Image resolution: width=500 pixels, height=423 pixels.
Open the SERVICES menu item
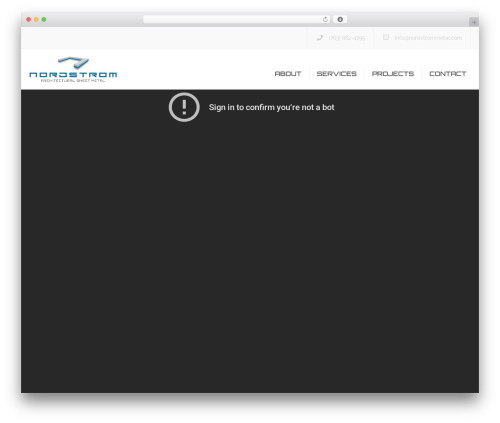click(336, 74)
